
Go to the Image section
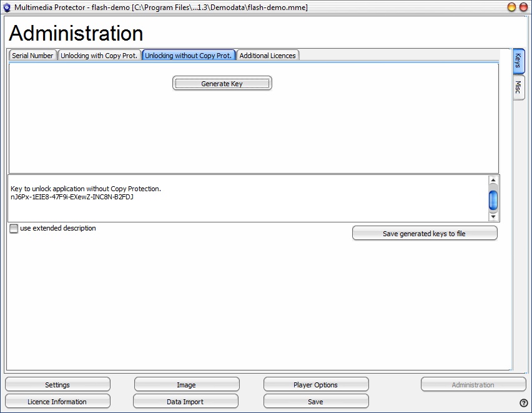tap(186, 385)
